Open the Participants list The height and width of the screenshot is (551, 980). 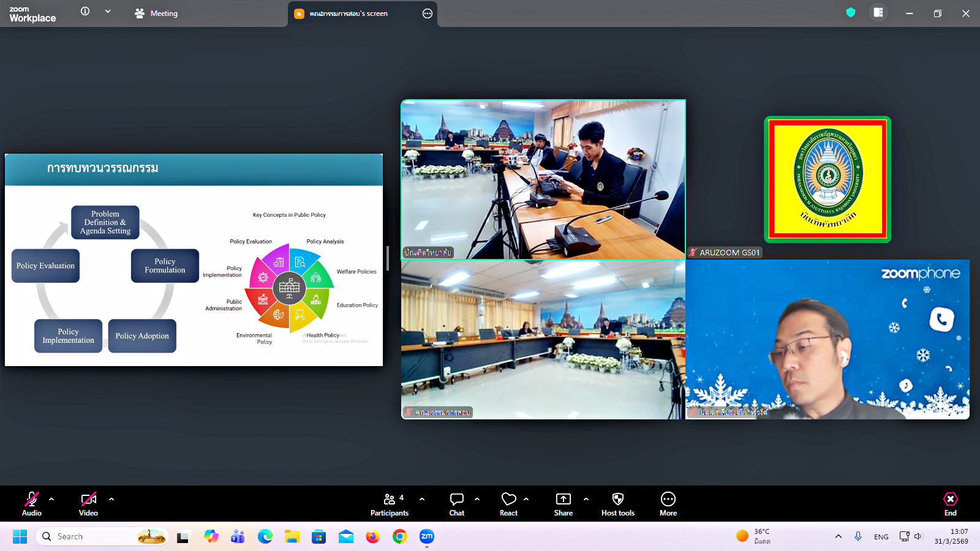390,504
